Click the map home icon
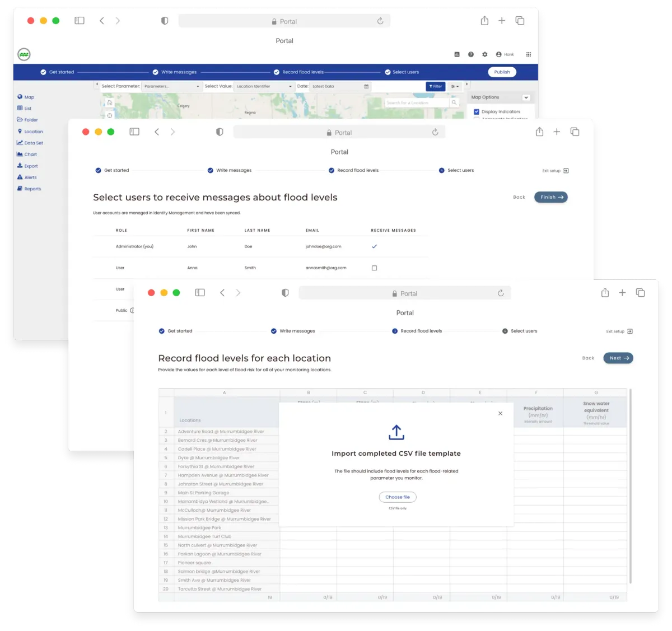The image size is (672, 631). pos(110,103)
